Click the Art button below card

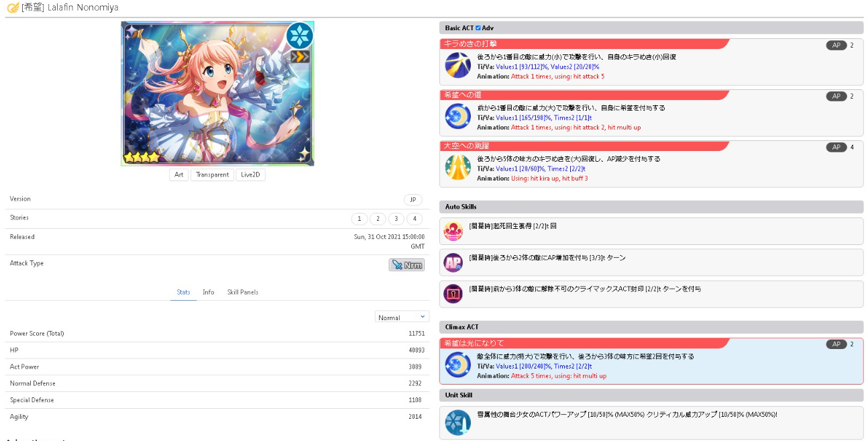click(178, 175)
